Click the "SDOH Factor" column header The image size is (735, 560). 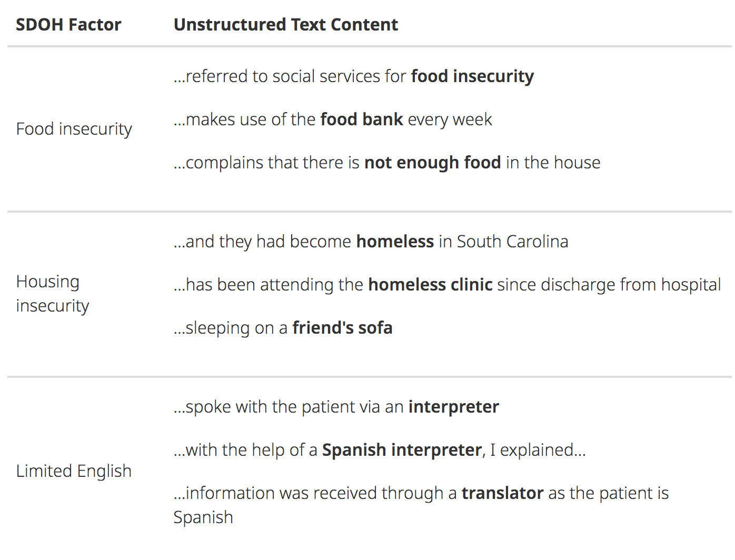point(68,25)
